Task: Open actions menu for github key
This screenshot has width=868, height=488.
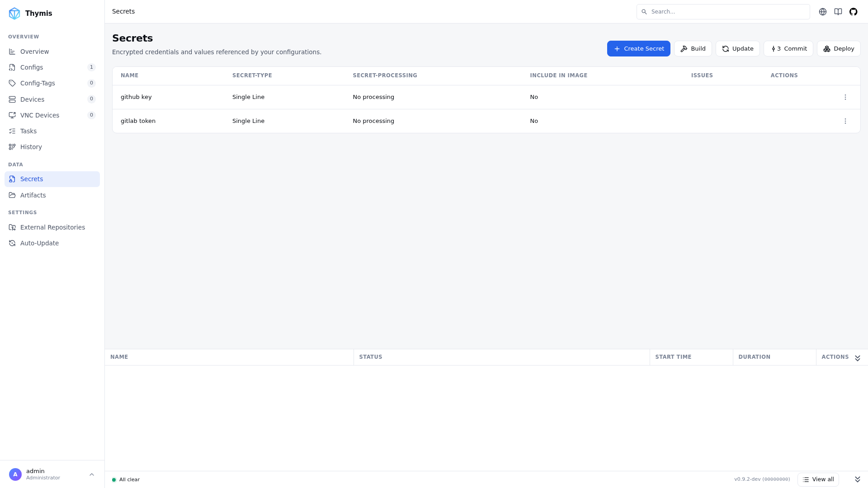Action: pyautogui.click(x=845, y=97)
